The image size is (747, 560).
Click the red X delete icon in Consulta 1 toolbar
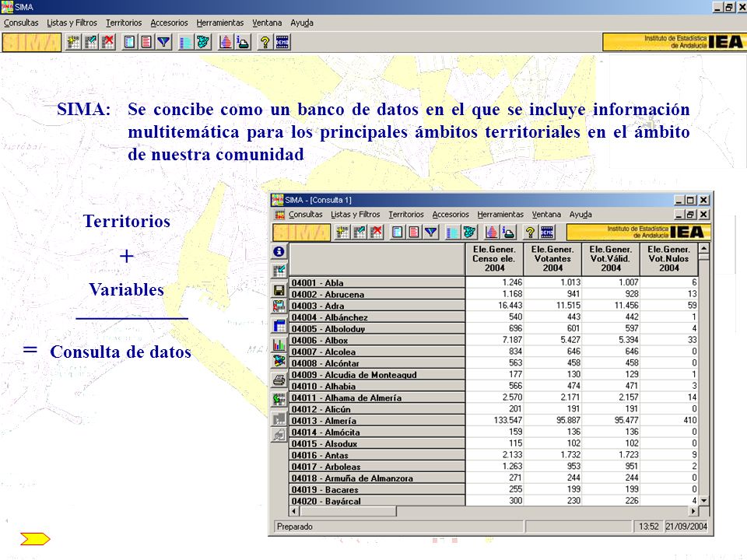377,233
